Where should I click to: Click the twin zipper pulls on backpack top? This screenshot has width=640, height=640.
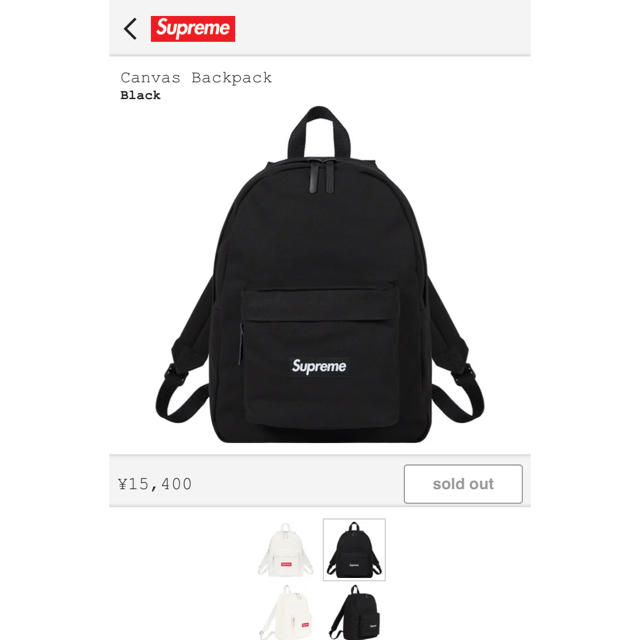tap(321, 177)
